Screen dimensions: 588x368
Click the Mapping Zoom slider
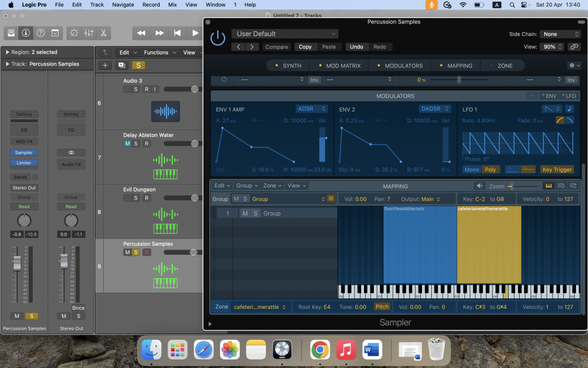523,186
